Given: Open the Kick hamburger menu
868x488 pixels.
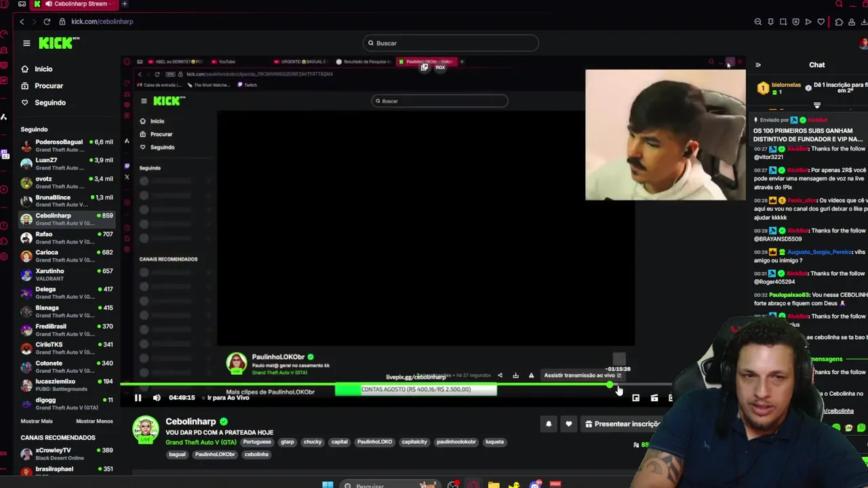Looking at the screenshot, I should click(x=26, y=43).
